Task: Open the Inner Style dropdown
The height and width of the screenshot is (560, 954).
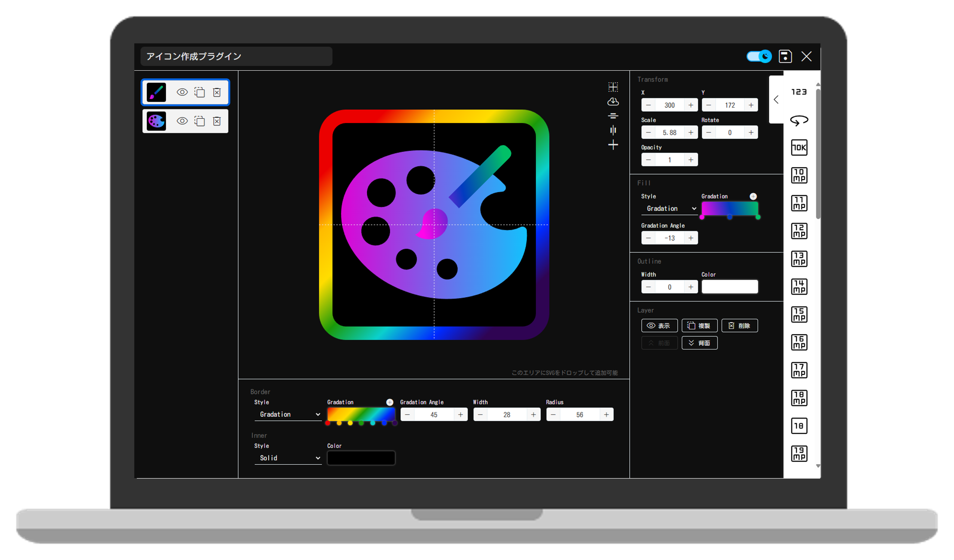Action: click(x=288, y=458)
